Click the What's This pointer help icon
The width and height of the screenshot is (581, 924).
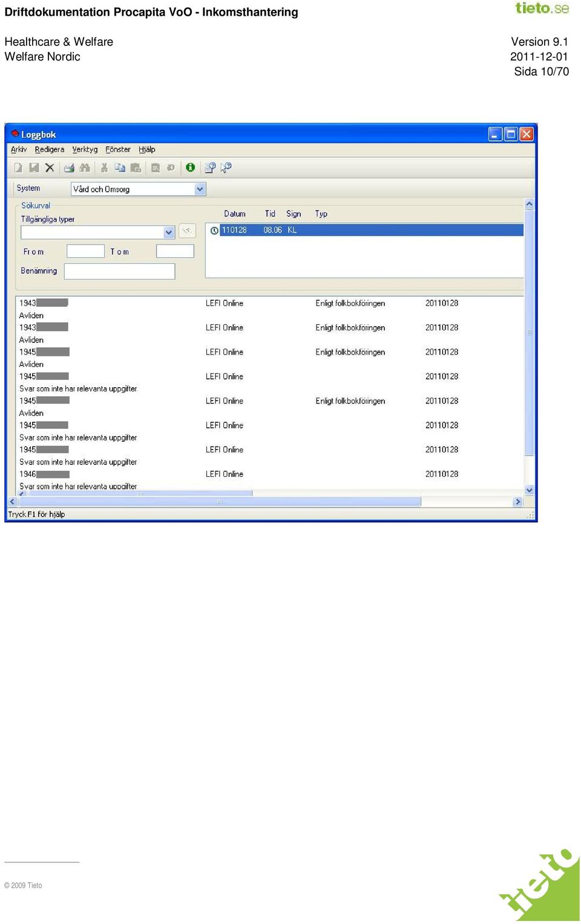(226, 168)
